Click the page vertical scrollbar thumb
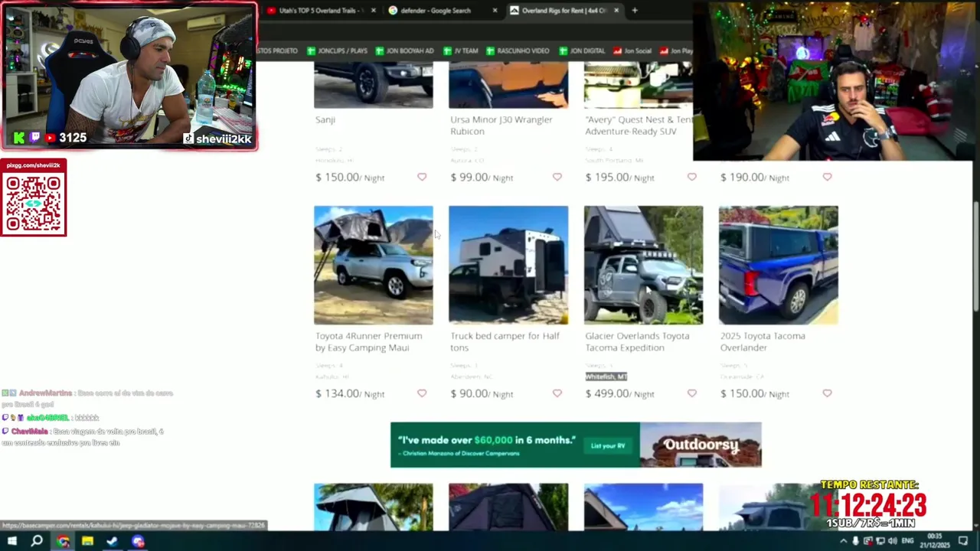The image size is (980, 551). (x=975, y=256)
